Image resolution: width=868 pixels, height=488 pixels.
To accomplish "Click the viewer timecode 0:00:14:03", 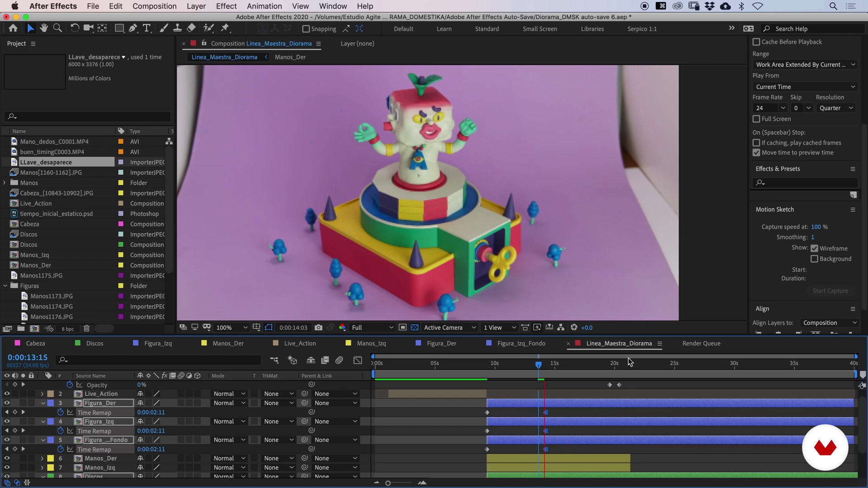I will (293, 328).
